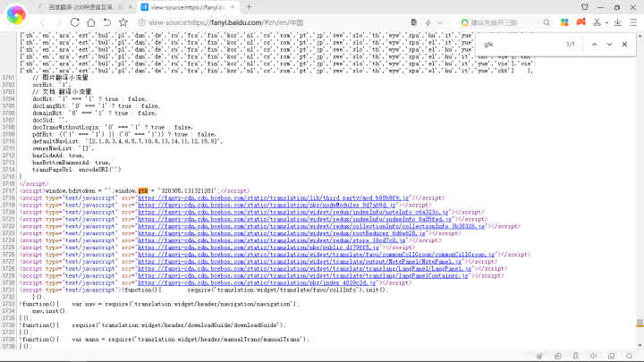Close the find bar
This screenshot has height=362, width=644.
[624, 45]
